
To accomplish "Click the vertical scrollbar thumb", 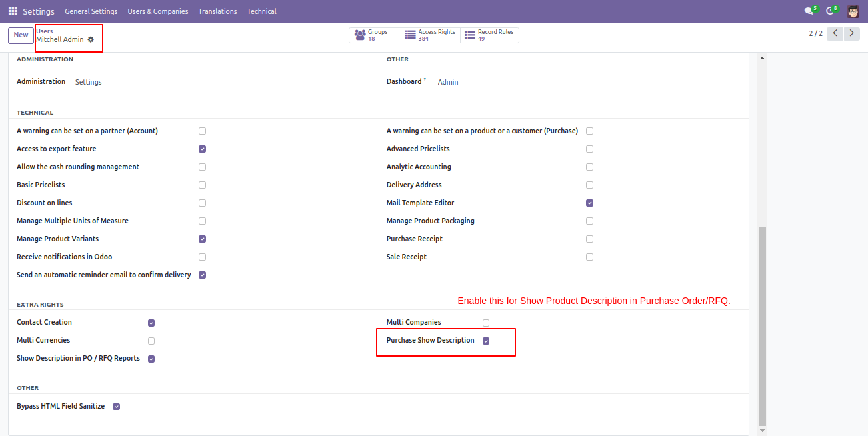I will click(763, 327).
